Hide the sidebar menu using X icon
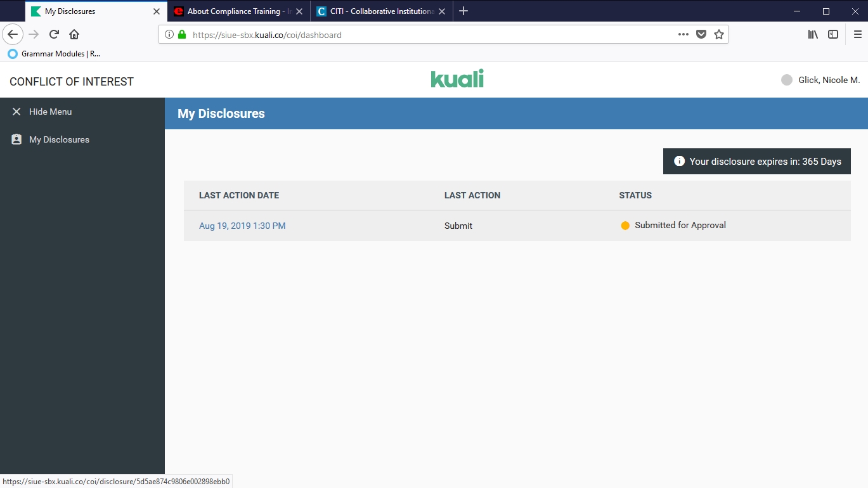The image size is (868, 488). (x=16, y=112)
